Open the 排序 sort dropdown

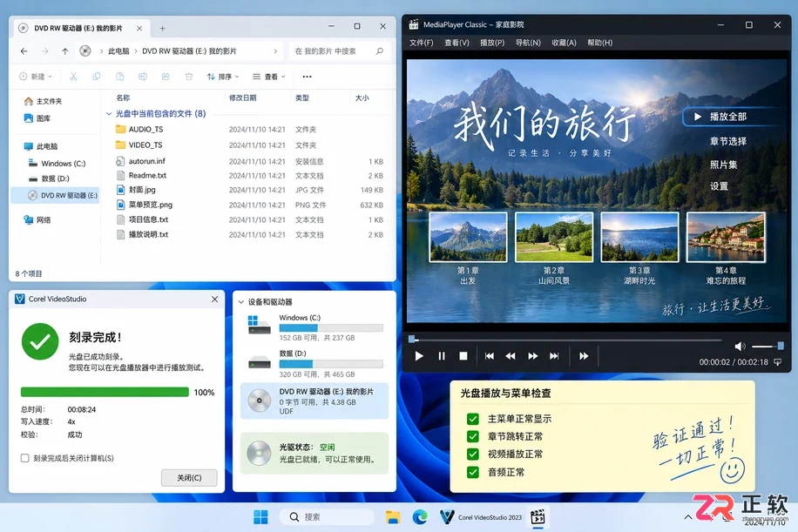pyautogui.click(x=223, y=77)
